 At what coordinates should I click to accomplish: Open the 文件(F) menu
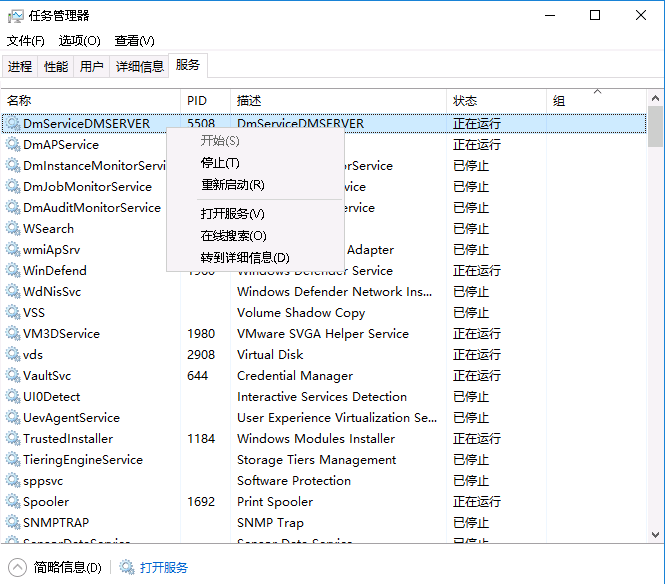tap(25, 41)
